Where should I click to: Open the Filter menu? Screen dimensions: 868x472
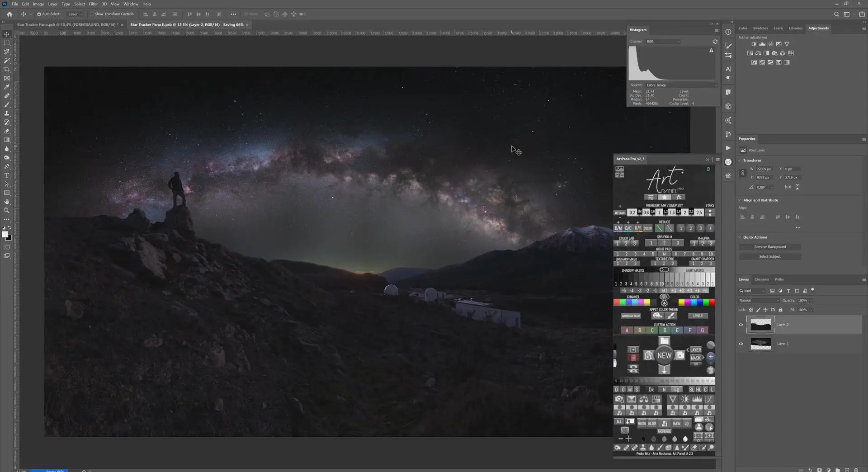[x=93, y=4]
